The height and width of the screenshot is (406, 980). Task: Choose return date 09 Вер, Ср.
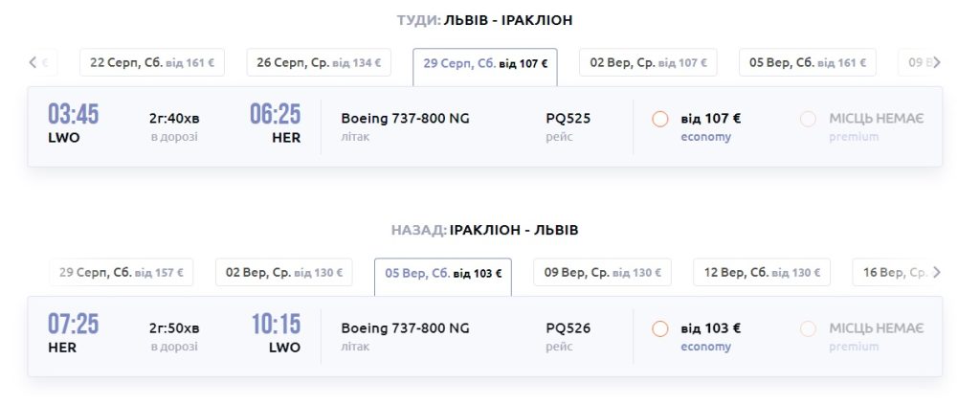click(602, 273)
